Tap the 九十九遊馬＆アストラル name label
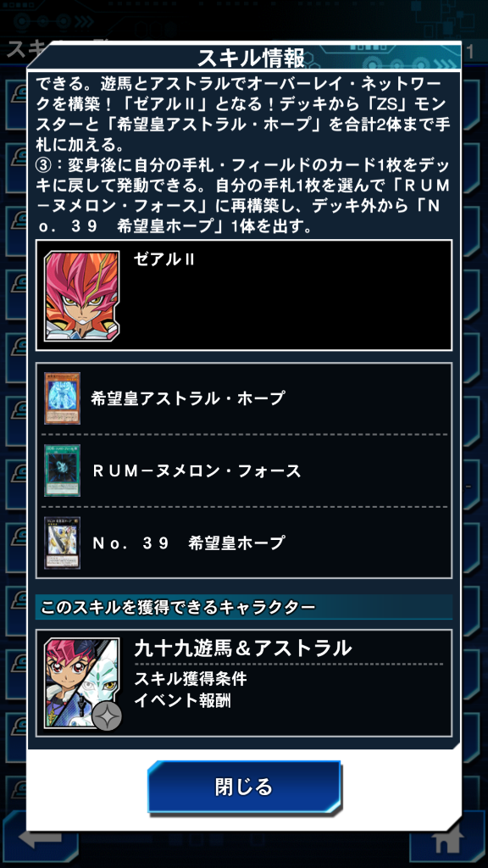 tap(243, 647)
